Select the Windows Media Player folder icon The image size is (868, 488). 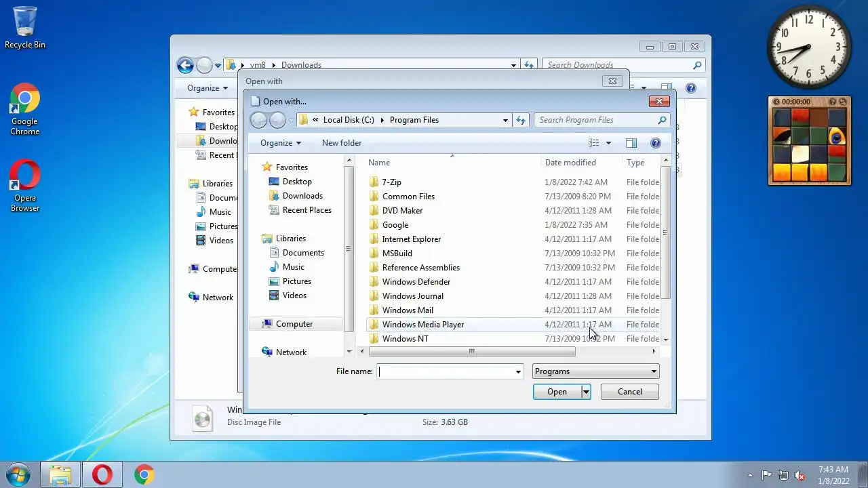(374, 325)
